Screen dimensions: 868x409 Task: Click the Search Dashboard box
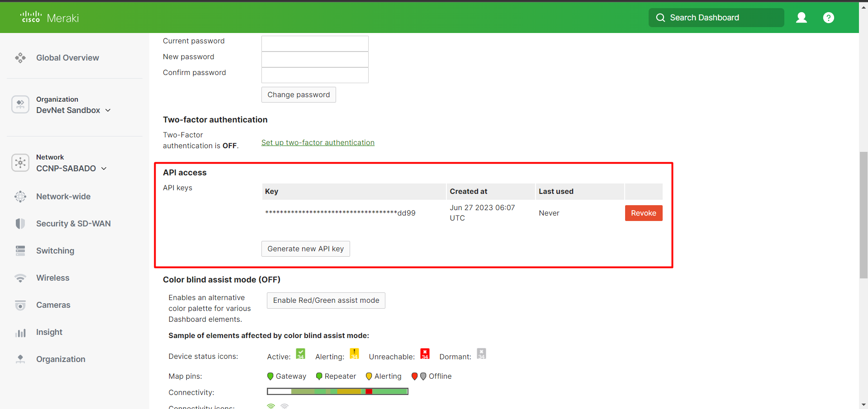[x=716, y=18]
